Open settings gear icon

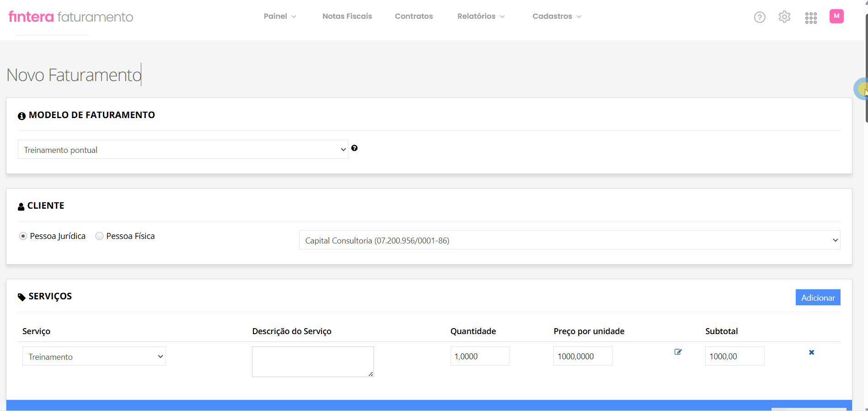pos(784,17)
